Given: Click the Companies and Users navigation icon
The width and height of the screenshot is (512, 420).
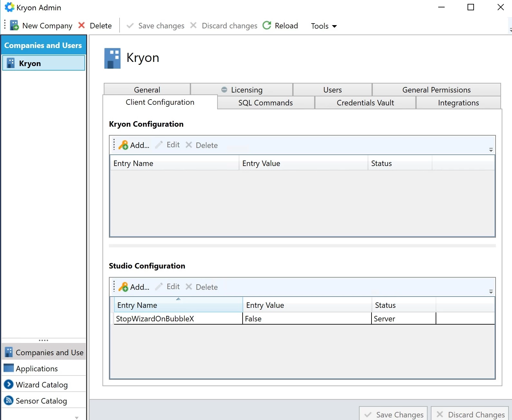Looking at the screenshot, I should tap(9, 352).
